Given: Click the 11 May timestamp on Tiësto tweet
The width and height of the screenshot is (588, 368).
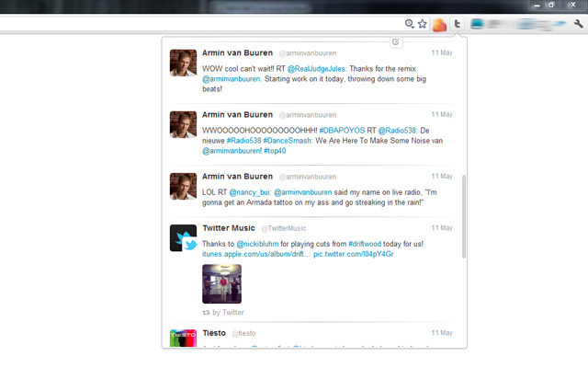Looking at the screenshot, I should 442,333.
